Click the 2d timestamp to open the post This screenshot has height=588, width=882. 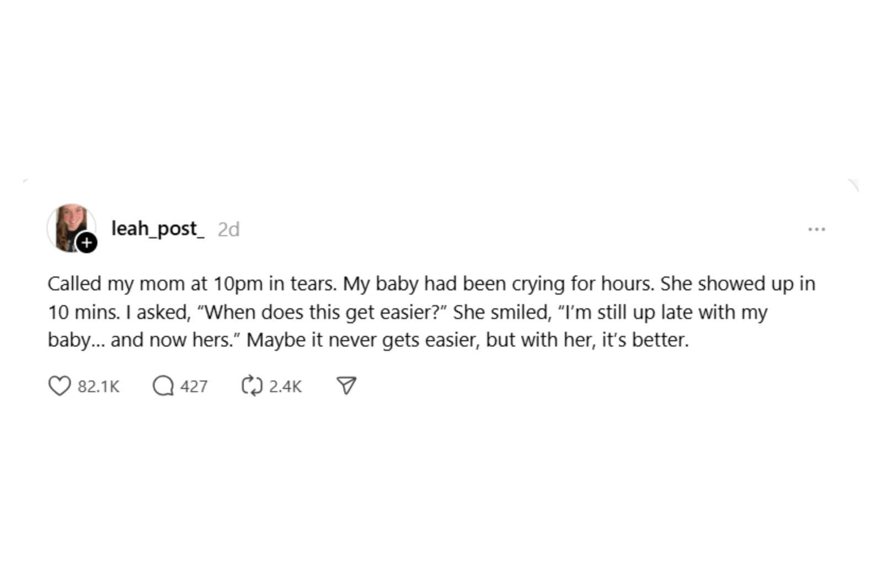(x=229, y=229)
